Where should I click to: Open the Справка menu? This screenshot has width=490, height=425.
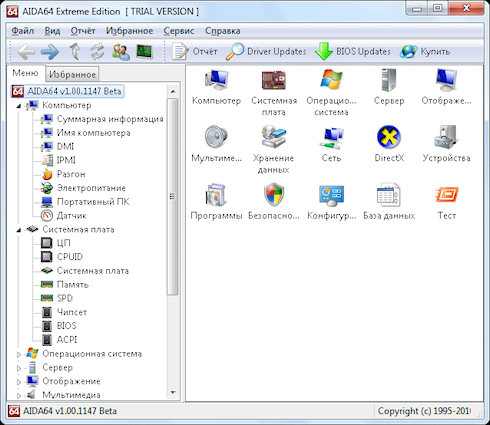(222, 31)
